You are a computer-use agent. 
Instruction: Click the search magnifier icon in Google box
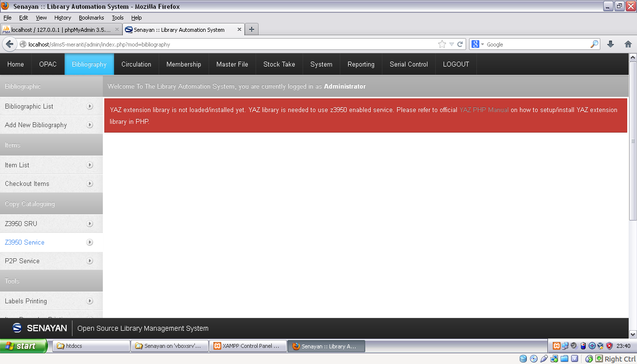(594, 44)
